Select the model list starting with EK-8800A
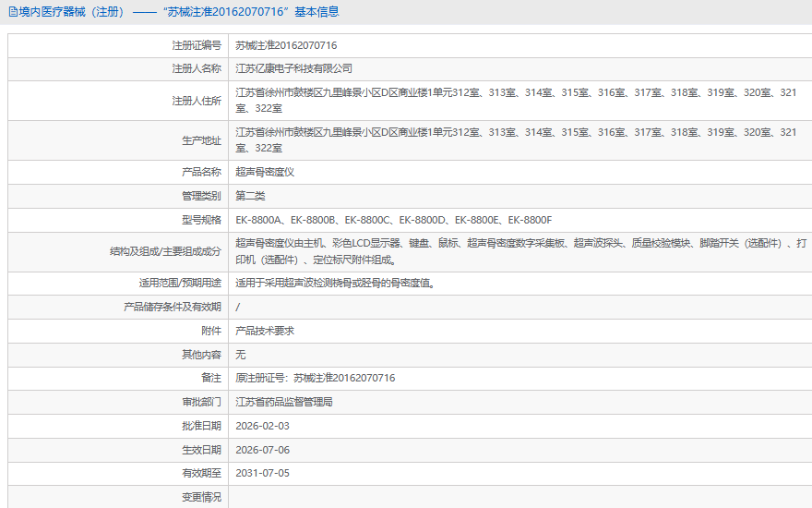 coord(394,220)
